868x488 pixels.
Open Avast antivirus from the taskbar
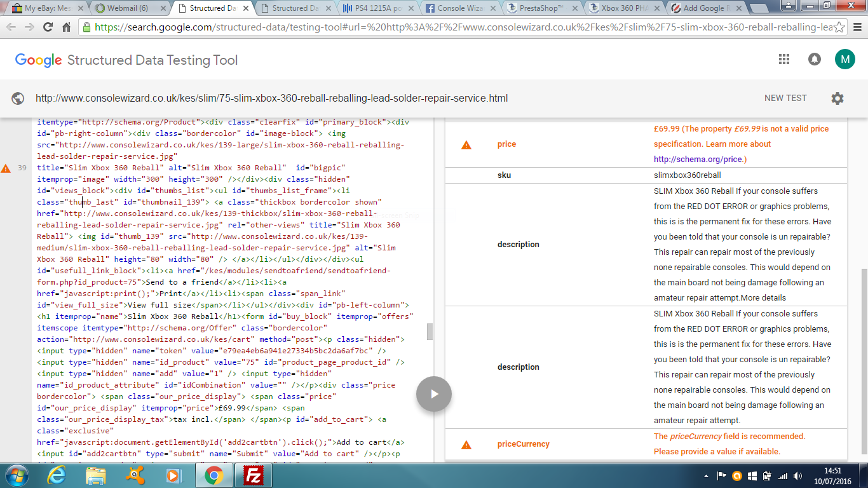(134, 475)
